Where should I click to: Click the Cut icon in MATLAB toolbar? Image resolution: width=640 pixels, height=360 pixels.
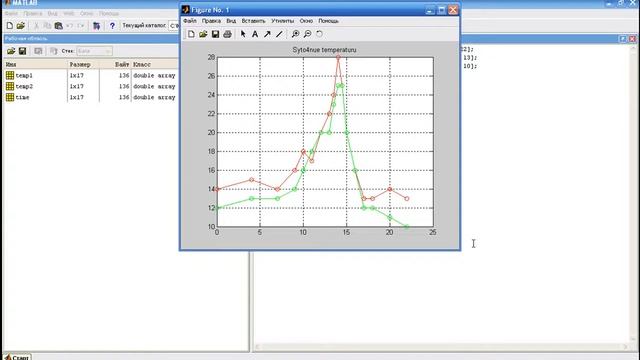[36, 26]
